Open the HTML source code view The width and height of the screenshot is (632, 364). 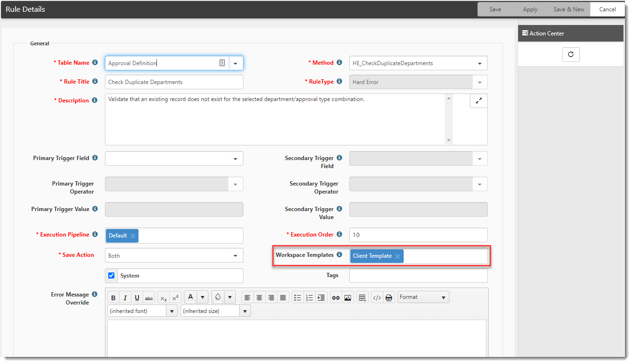tap(377, 297)
